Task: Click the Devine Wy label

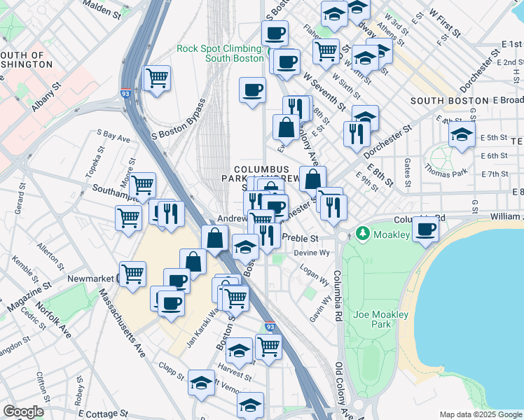Action: tap(312, 253)
